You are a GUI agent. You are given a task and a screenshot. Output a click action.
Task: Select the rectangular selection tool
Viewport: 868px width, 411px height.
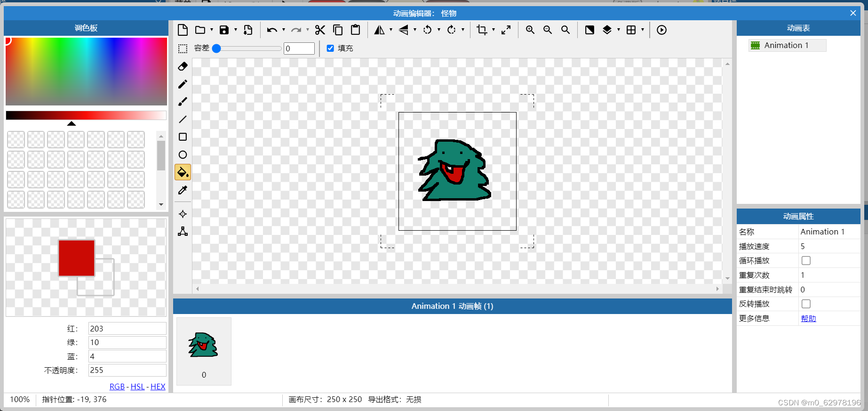click(183, 48)
